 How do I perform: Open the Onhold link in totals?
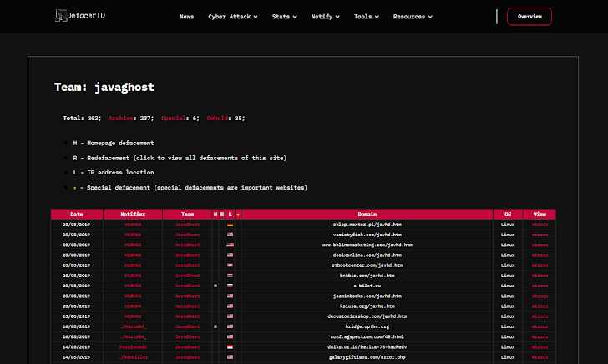(217, 119)
